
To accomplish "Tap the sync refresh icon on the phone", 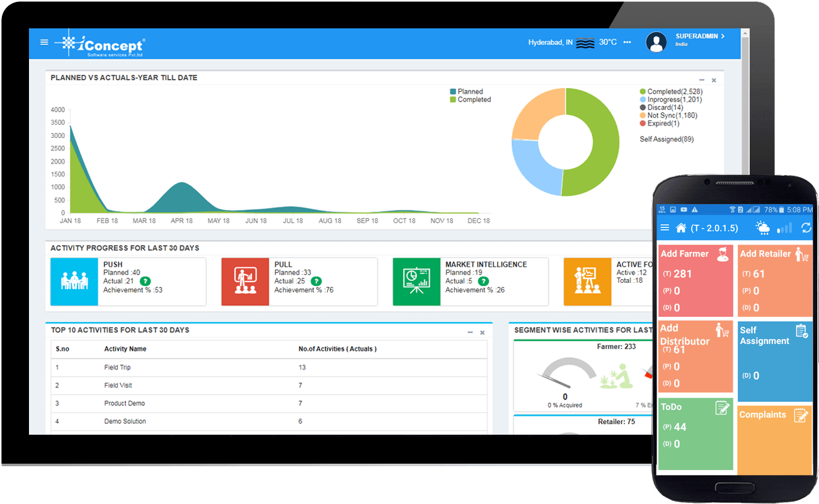I will click(x=806, y=228).
